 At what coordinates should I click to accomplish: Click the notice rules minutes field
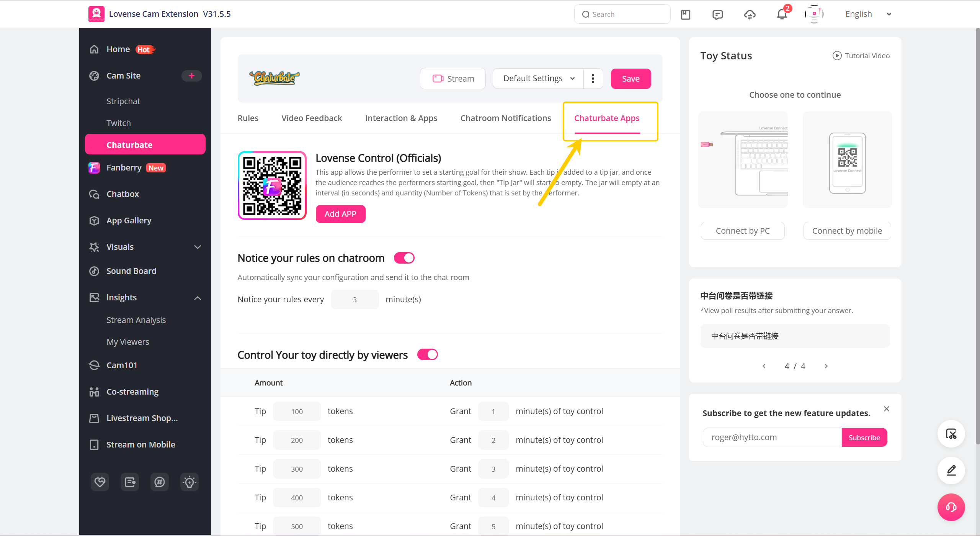pos(355,300)
